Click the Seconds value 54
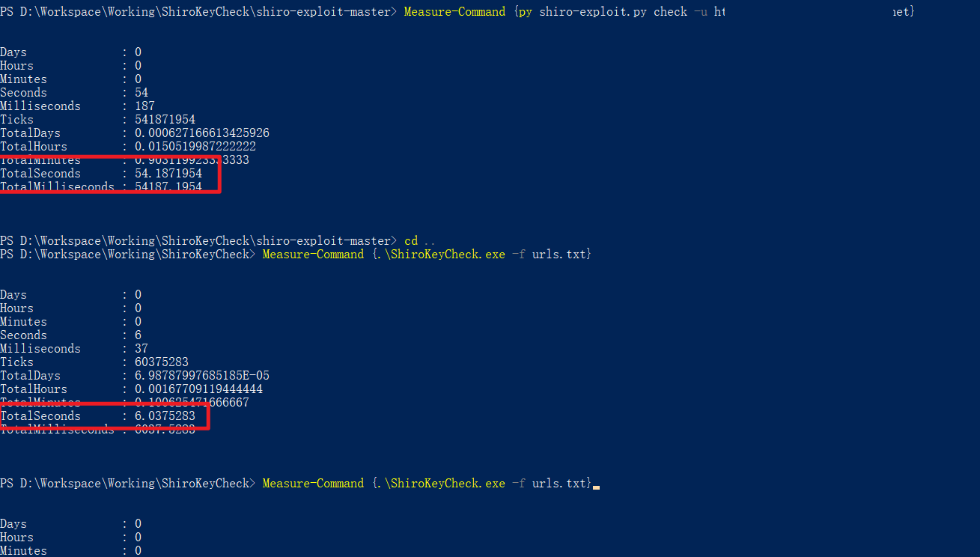Screen dimensions: 980x557 point(141,93)
